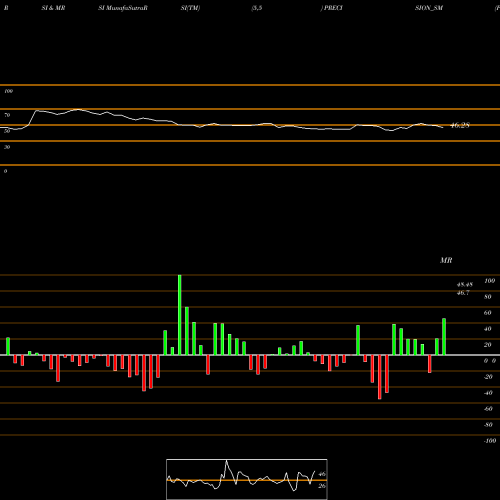500x500 pixels.
Task: Open the mini RSI thumbnail chart
Action: point(247,479)
